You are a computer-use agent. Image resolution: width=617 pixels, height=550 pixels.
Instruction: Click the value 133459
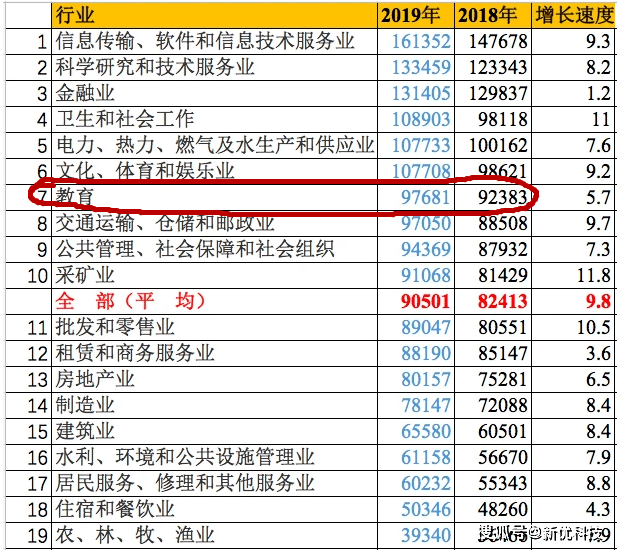[x=421, y=68]
